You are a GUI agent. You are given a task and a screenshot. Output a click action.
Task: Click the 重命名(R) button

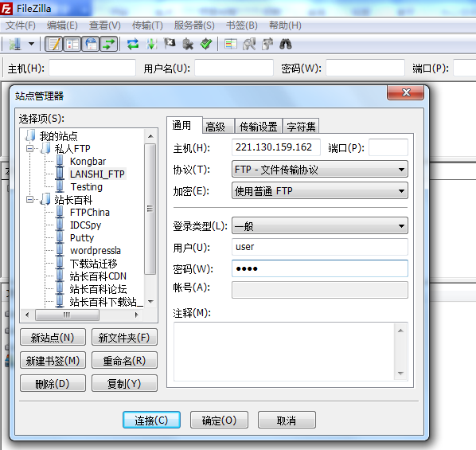[124, 360]
